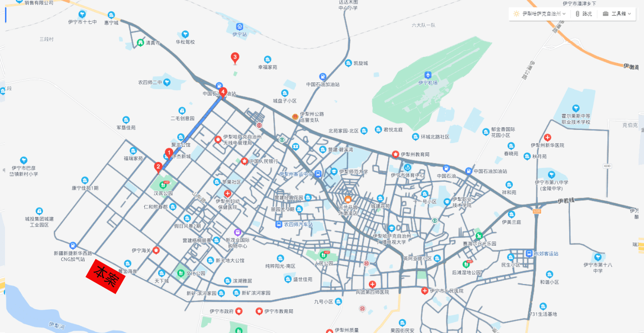This screenshot has height=333, width=644.
Task: Select the bus icon at 东郊客运站
Action: (x=529, y=253)
